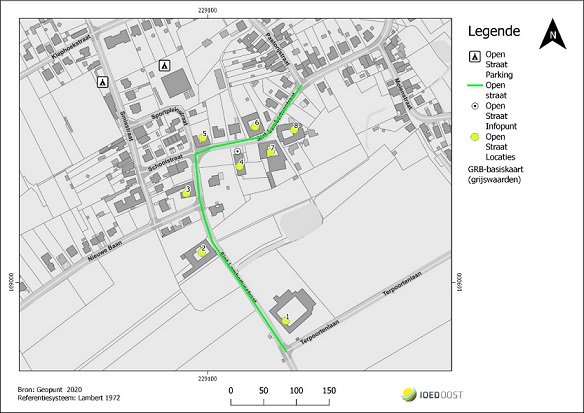
Task: Select yellow location marker 3
Action: pos(186,194)
